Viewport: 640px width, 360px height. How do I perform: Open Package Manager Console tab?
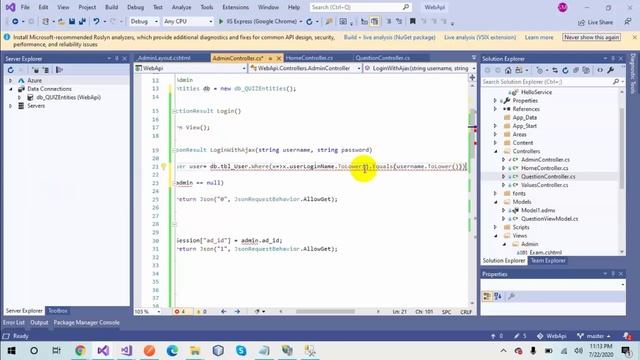[87, 322]
